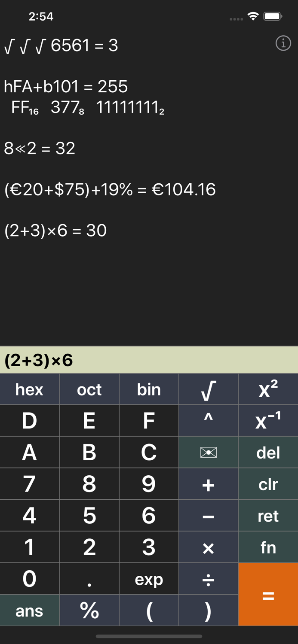Click the expression input field showing (2+3)×6

(x=149, y=361)
